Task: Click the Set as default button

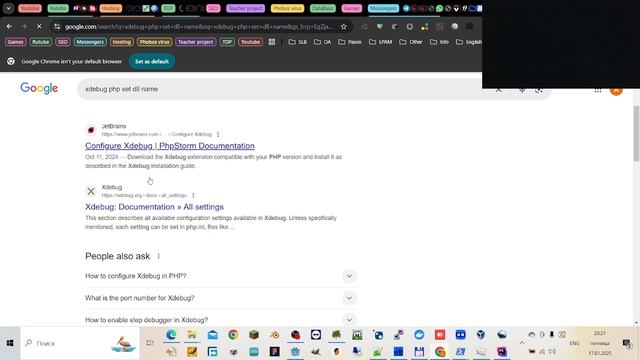Action: (152, 62)
